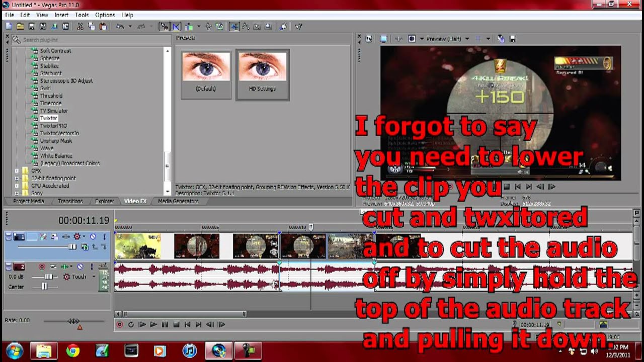Copy the selection via toolbar icon

pos(92,26)
